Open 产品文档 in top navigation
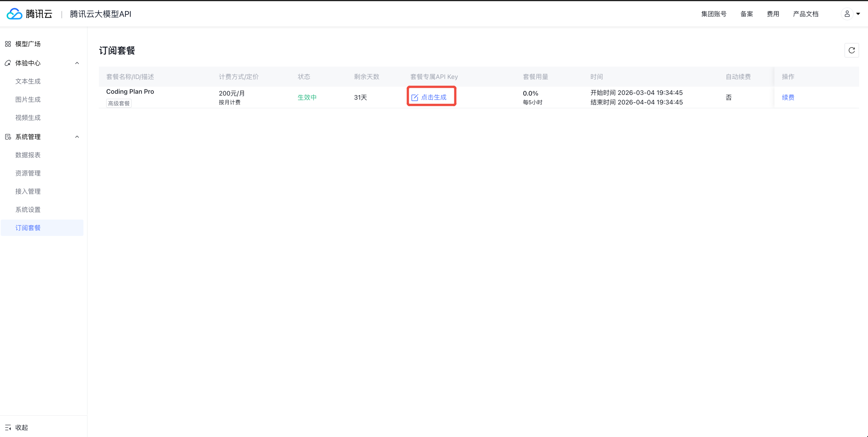868x437 pixels. [x=806, y=14]
